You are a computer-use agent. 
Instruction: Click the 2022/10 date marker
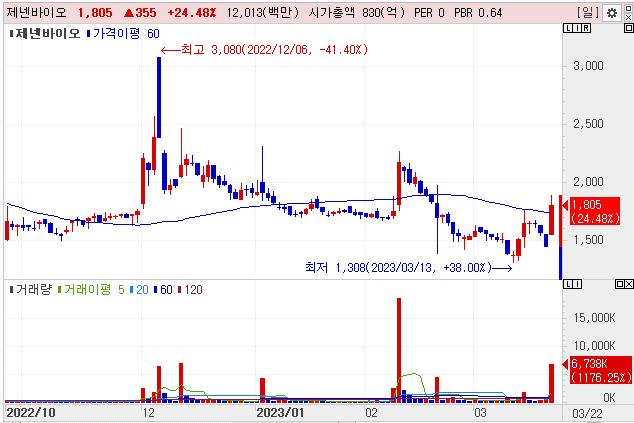[31, 413]
